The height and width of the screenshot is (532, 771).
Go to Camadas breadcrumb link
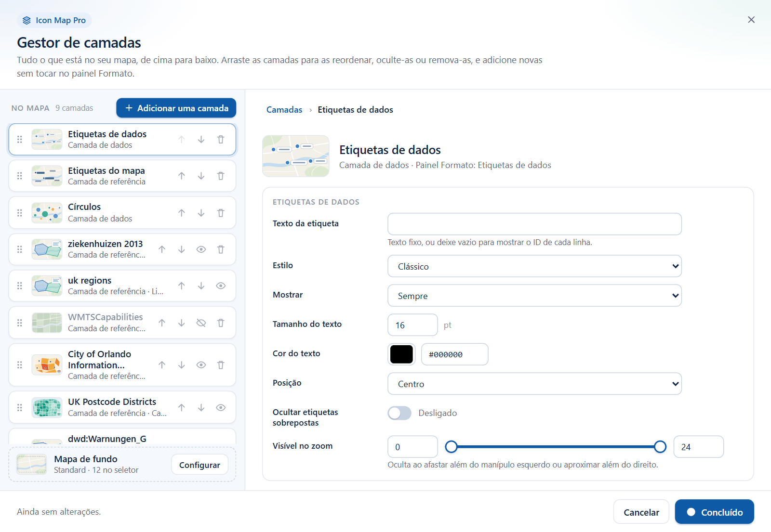click(284, 110)
